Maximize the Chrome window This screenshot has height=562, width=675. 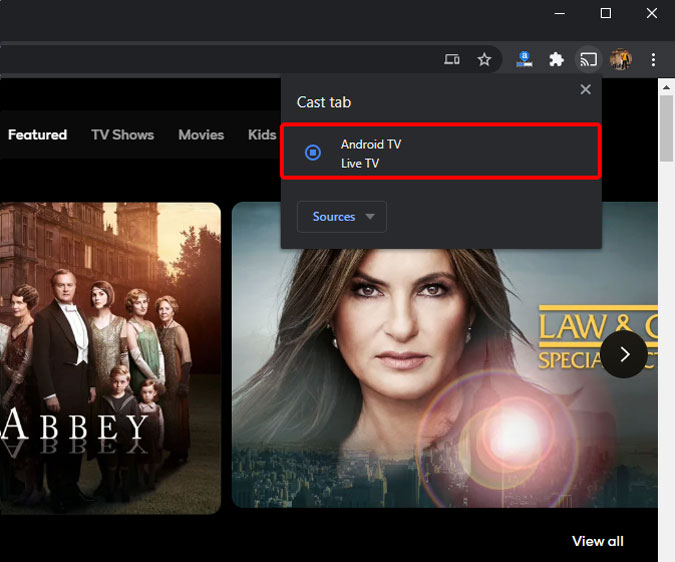[606, 13]
